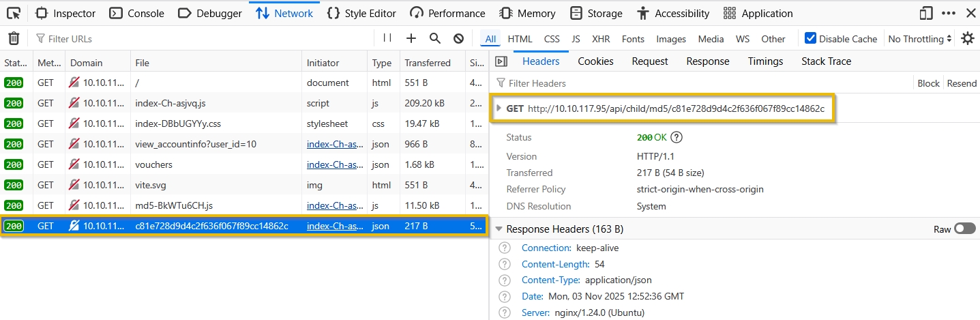Screen dimensions: 980x320
Task: Clear network log with trash icon
Action: point(14,39)
